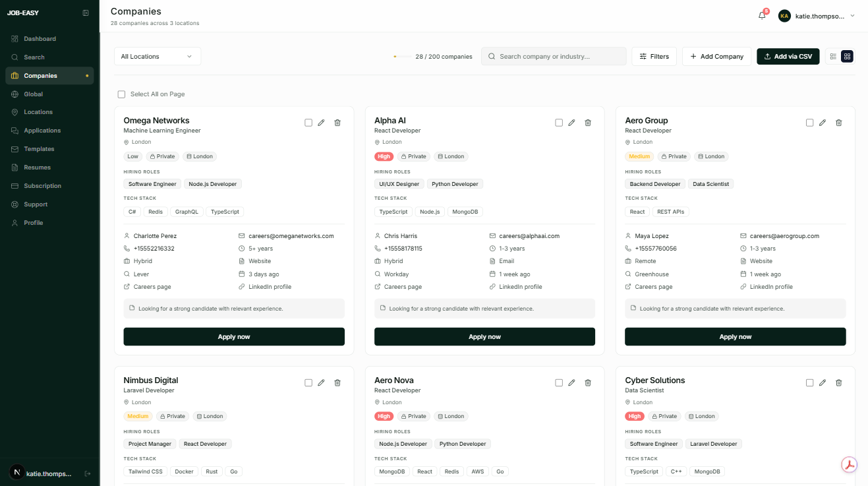The image size is (868, 486).
Task: Edit Cyber Solutions company card
Action: pyautogui.click(x=823, y=382)
